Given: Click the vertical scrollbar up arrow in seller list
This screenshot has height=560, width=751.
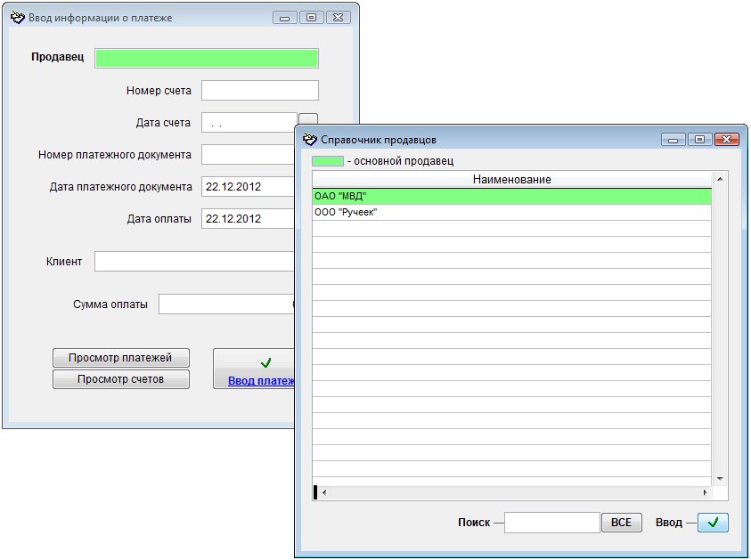Looking at the screenshot, I should pyautogui.click(x=720, y=179).
